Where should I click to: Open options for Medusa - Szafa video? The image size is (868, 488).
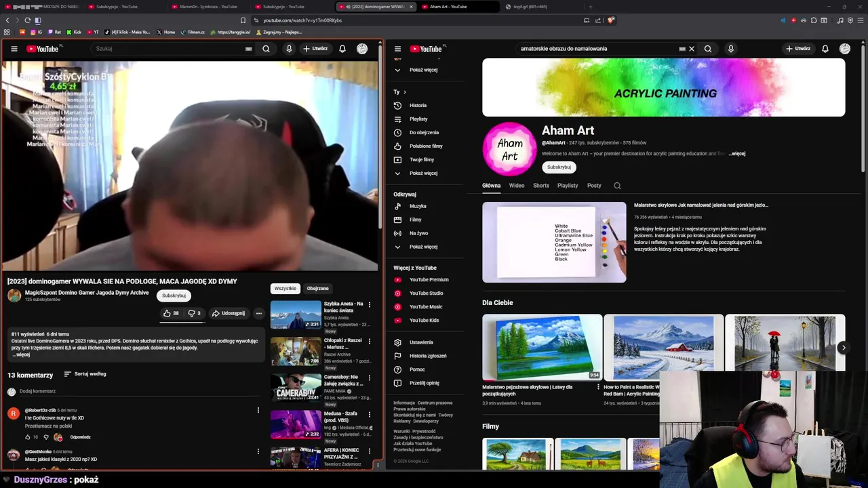coord(370,415)
